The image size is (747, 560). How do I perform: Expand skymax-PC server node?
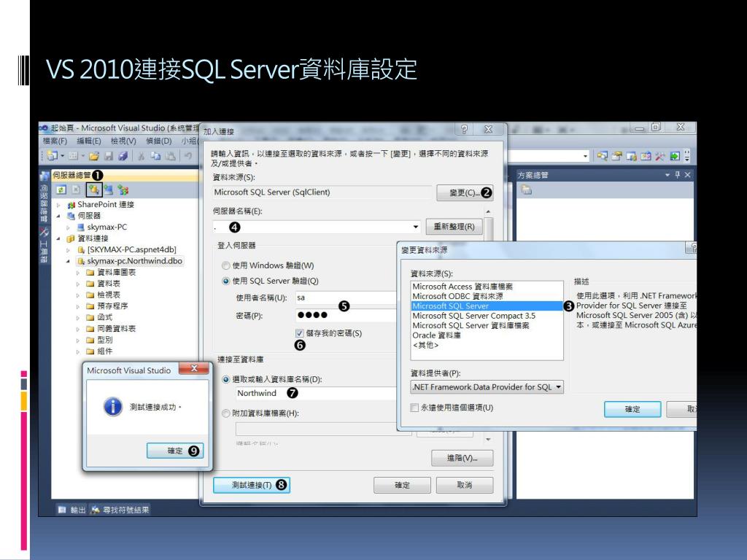(68, 227)
